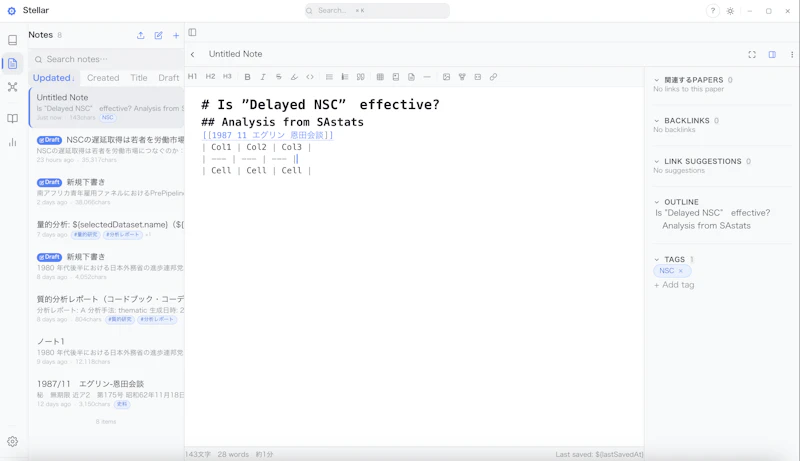Jump to outline item Is "Delayed NSC" effective?
The width and height of the screenshot is (800, 461).
click(713, 213)
